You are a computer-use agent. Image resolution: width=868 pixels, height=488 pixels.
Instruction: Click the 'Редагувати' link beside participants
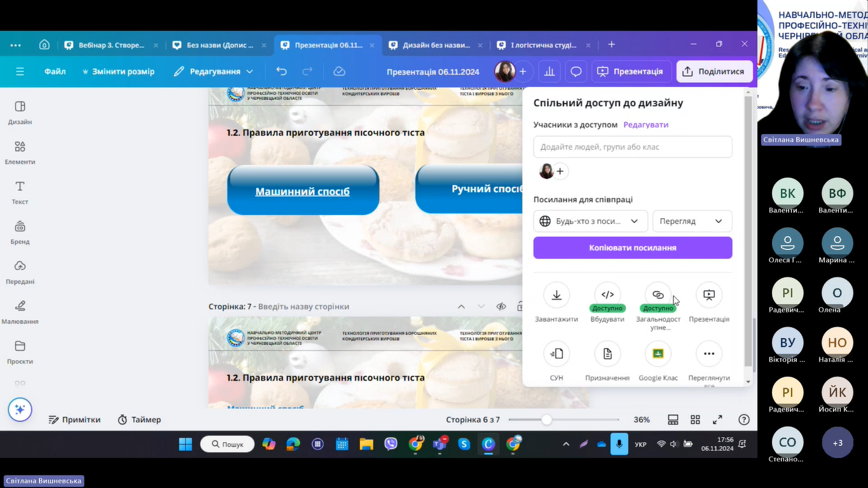pyautogui.click(x=645, y=125)
